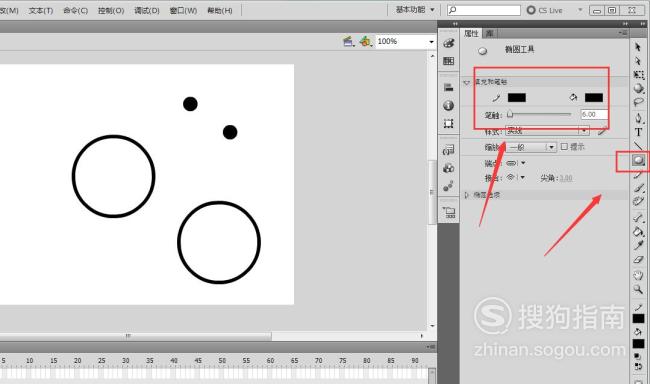Enable the 提示 hinting checkbox
650x384 pixels.
coord(564,146)
